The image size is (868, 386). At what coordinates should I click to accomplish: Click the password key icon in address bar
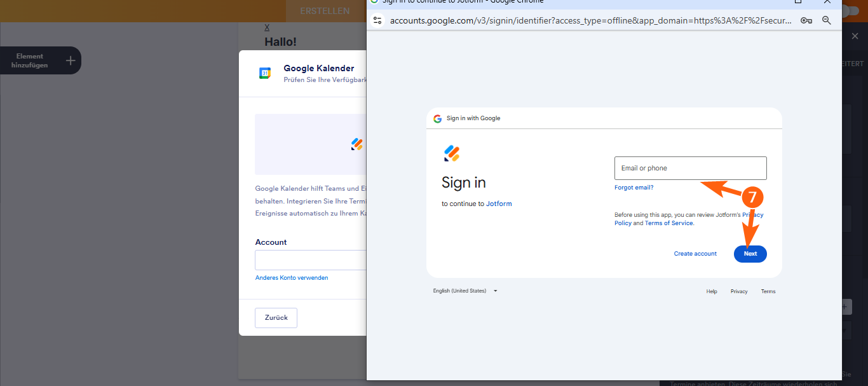(806, 20)
